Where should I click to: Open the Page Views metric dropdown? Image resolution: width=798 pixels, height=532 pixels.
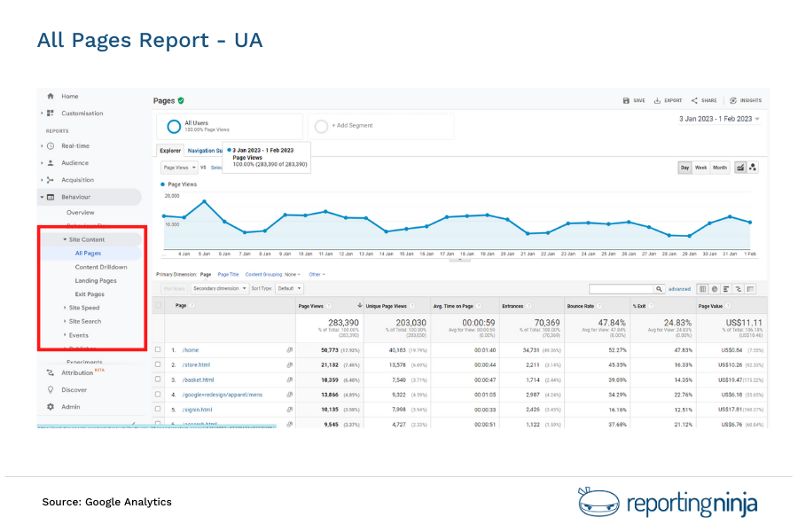coord(179,168)
